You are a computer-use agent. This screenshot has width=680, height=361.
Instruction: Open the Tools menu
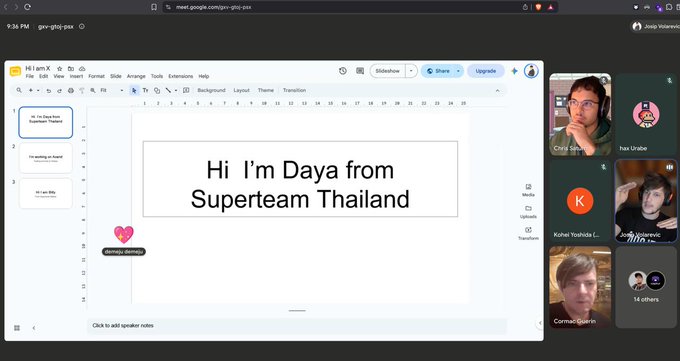(x=157, y=76)
